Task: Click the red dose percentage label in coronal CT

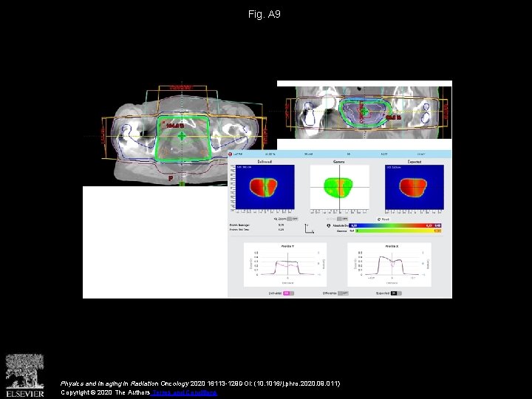Action: [x=394, y=117]
